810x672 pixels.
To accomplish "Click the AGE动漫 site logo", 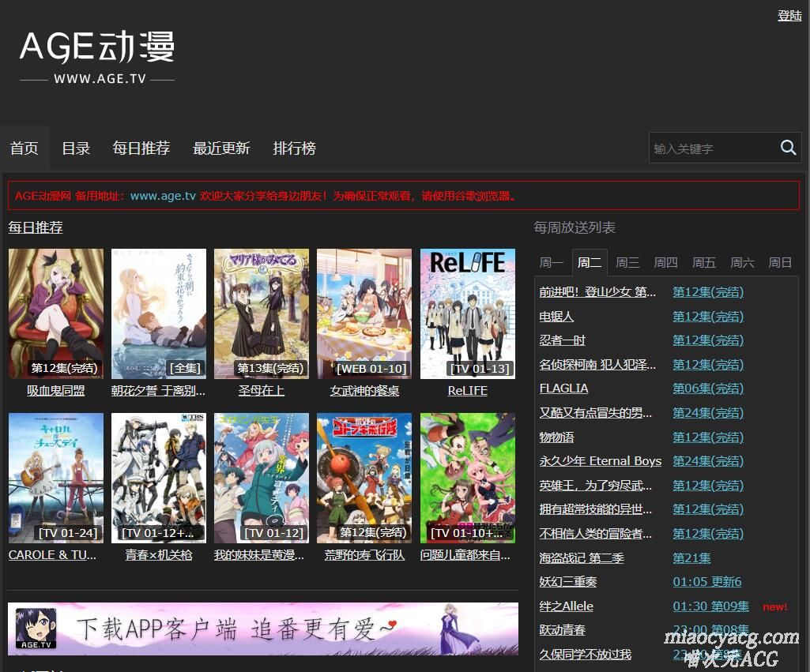I will pyautogui.click(x=97, y=57).
